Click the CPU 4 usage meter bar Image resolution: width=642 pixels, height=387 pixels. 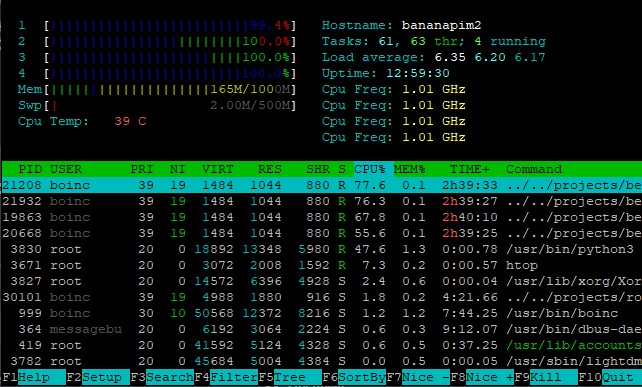(170, 73)
